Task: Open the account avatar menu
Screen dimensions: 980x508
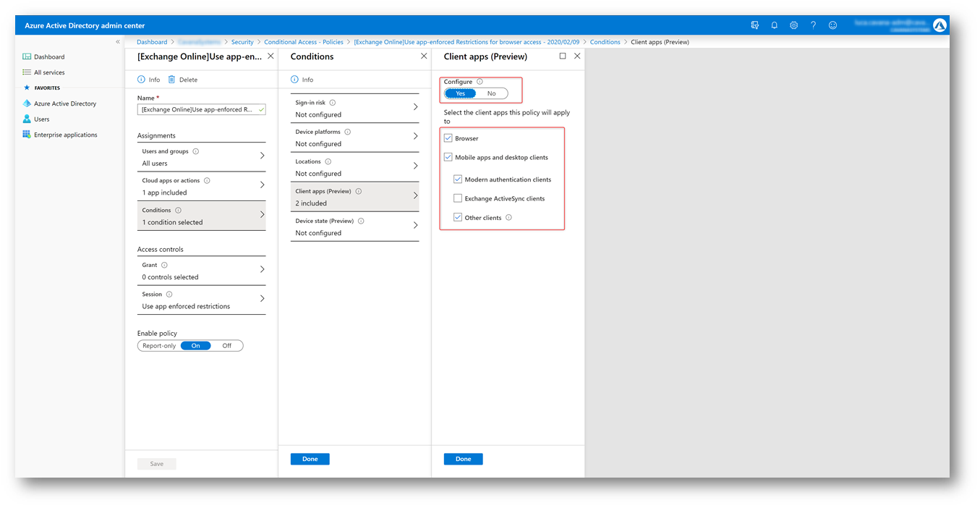Action: pyautogui.click(x=939, y=25)
